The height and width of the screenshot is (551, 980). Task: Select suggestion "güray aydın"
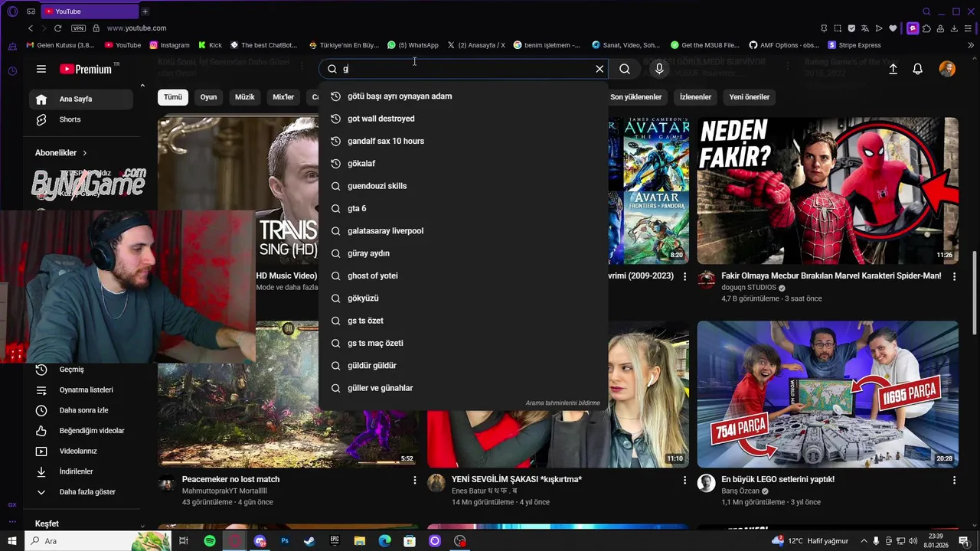pyautogui.click(x=463, y=253)
